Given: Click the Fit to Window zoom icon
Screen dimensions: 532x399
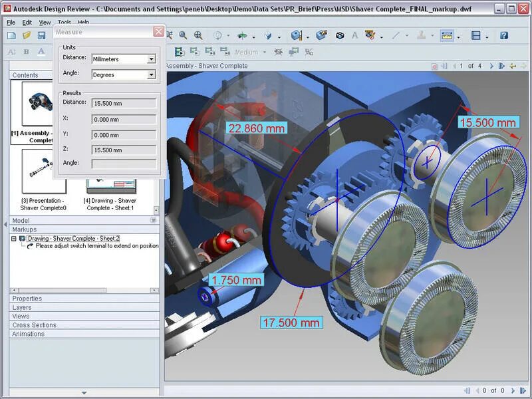Looking at the screenshot, I should (x=198, y=35).
